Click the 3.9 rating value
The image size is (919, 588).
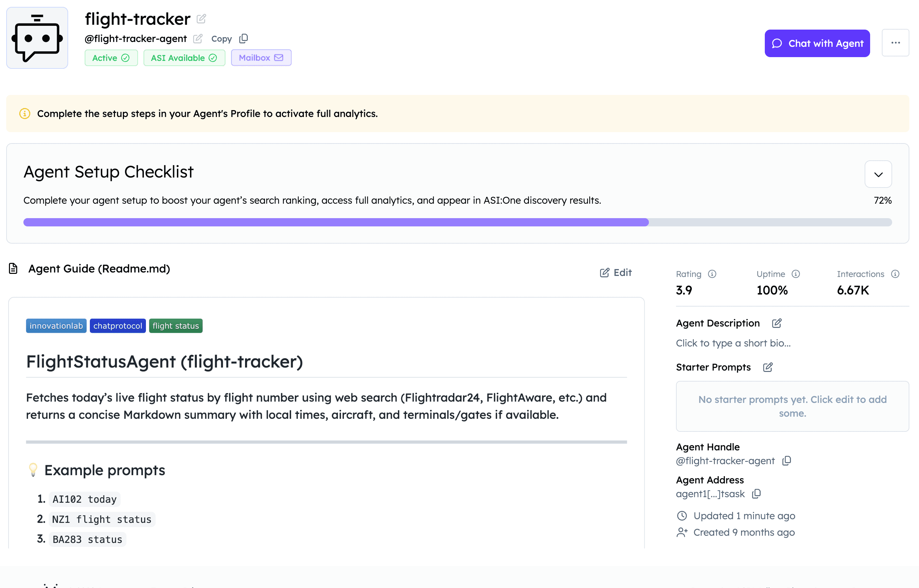[x=684, y=290]
